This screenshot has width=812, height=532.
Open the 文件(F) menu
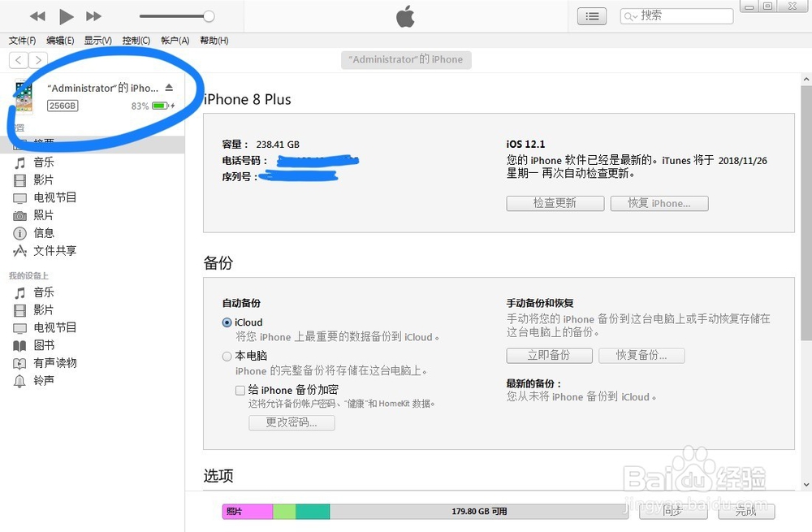22,41
